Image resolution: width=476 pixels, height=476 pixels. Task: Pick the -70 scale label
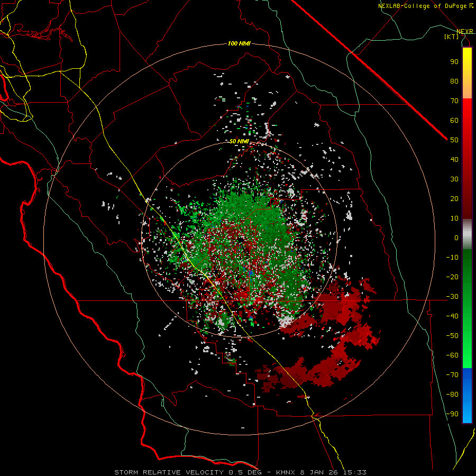pos(452,374)
